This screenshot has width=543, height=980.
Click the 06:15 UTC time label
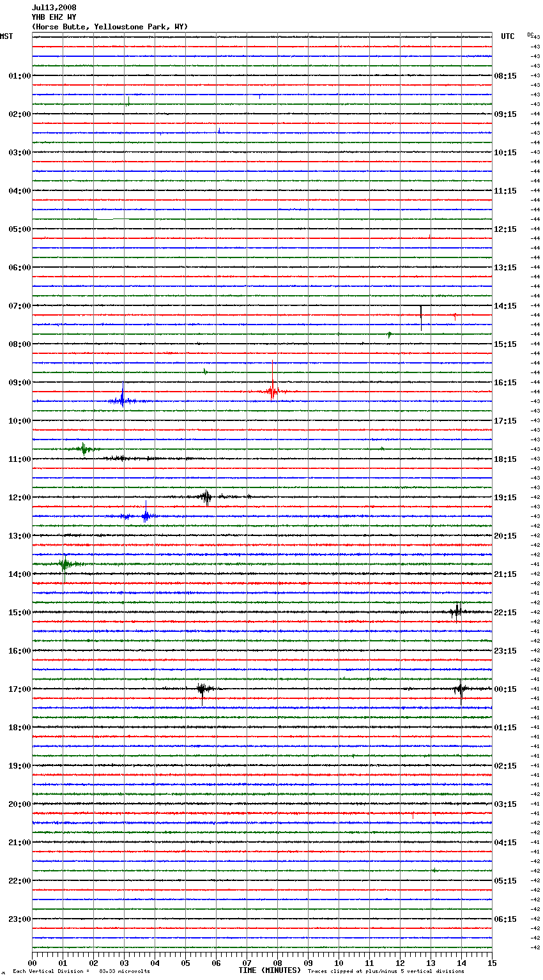(x=505, y=919)
